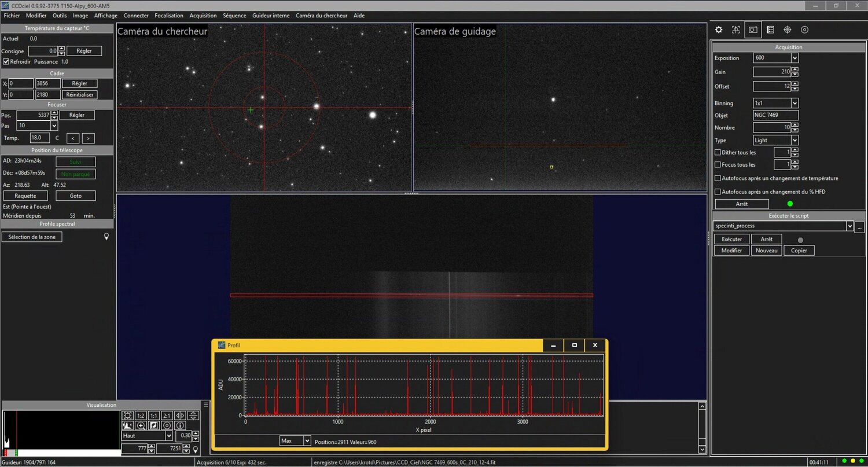Click the Goto telescope button
This screenshot has height=467, width=868.
click(x=76, y=196)
